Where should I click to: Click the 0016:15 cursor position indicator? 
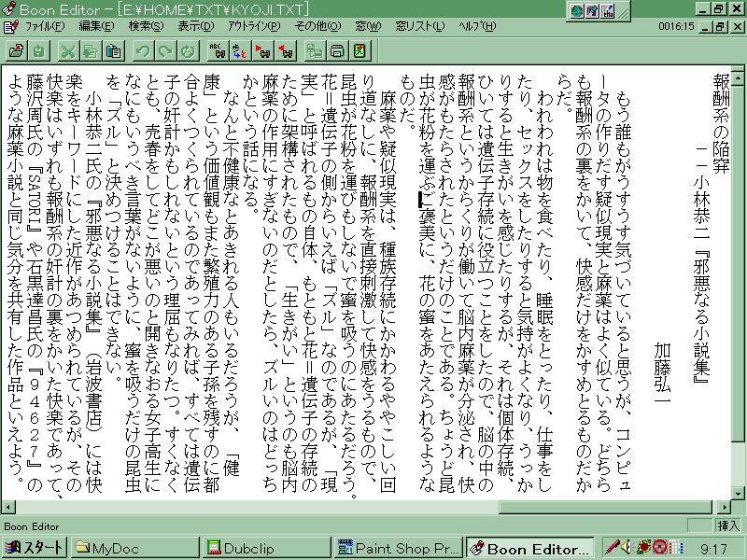676,27
